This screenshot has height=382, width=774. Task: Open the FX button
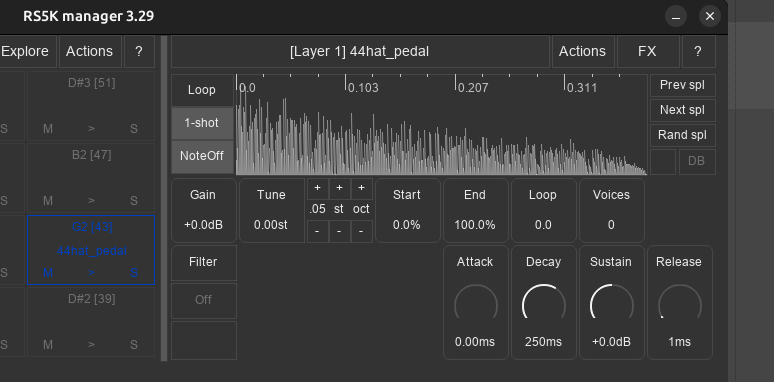click(648, 51)
